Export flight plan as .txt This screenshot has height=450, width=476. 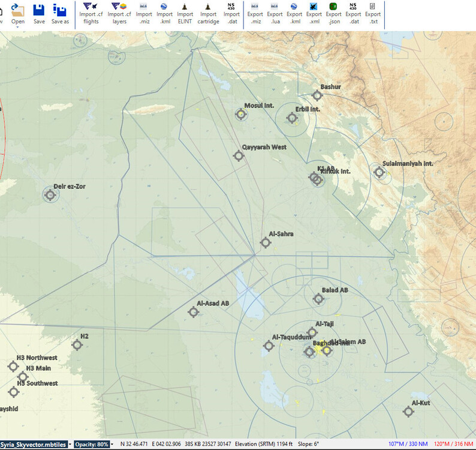pyautogui.click(x=372, y=14)
